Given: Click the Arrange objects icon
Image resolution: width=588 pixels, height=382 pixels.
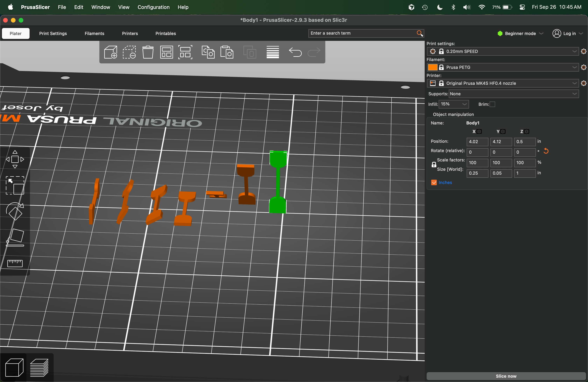Looking at the screenshot, I should [x=166, y=52].
